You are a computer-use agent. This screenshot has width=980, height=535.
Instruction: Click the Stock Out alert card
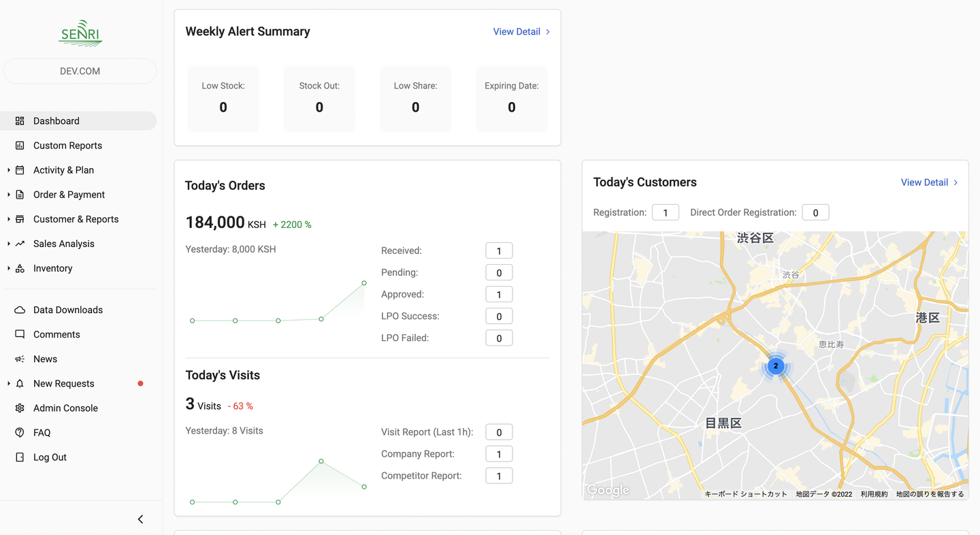tap(319, 99)
